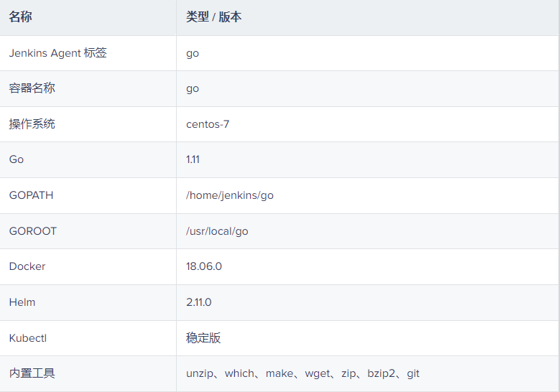Select the 2.11.0 version value
The width and height of the screenshot is (559, 392).
tap(199, 302)
